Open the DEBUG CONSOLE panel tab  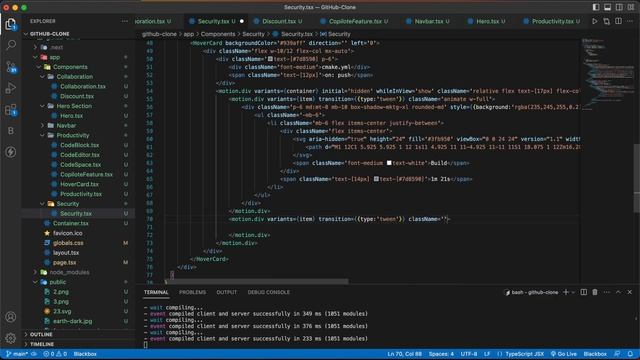269,292
